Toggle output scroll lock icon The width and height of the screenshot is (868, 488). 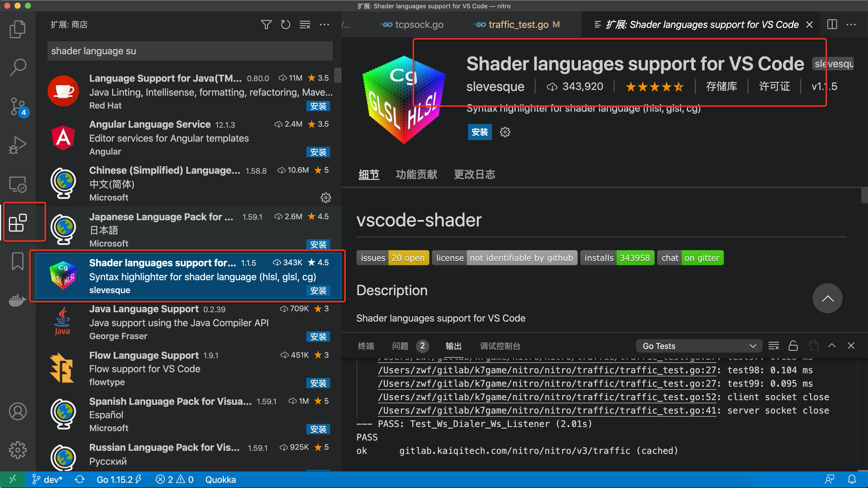coord(793,346)
